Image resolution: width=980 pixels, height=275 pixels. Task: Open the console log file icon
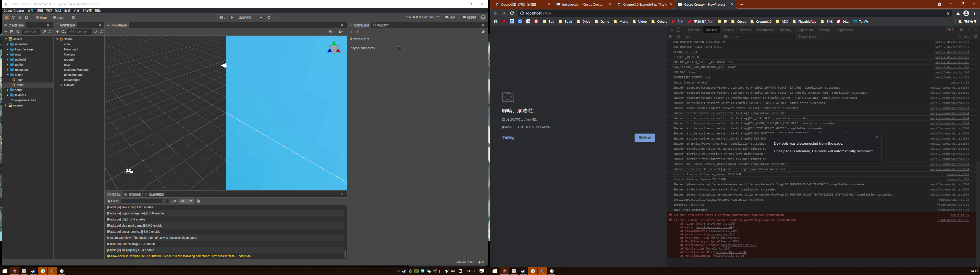[199, 201]
